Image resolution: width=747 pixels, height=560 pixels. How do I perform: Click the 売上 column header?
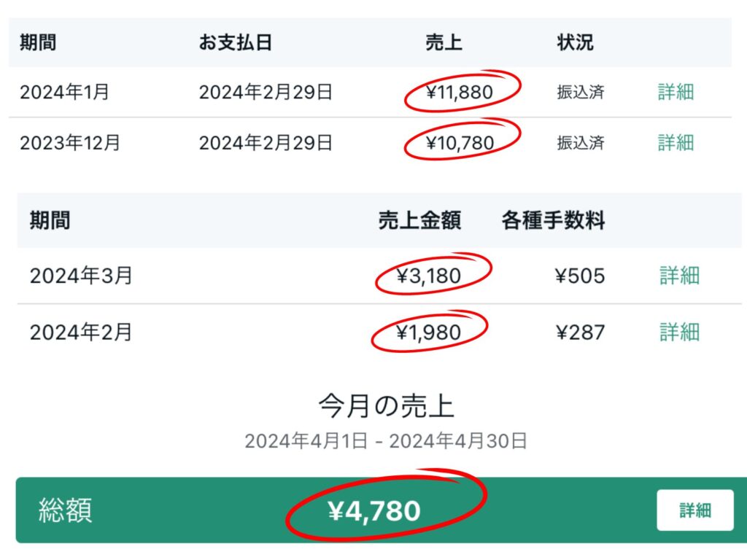click(444, 42)
